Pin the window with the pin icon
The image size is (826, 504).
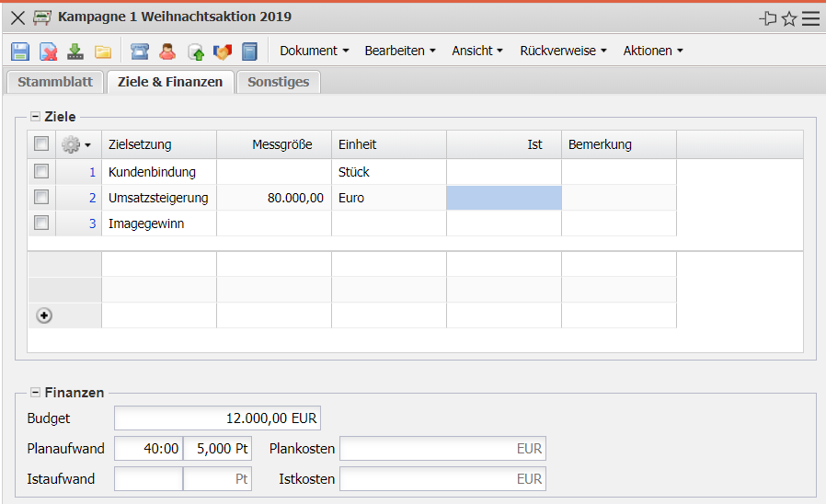pos(768,18)
